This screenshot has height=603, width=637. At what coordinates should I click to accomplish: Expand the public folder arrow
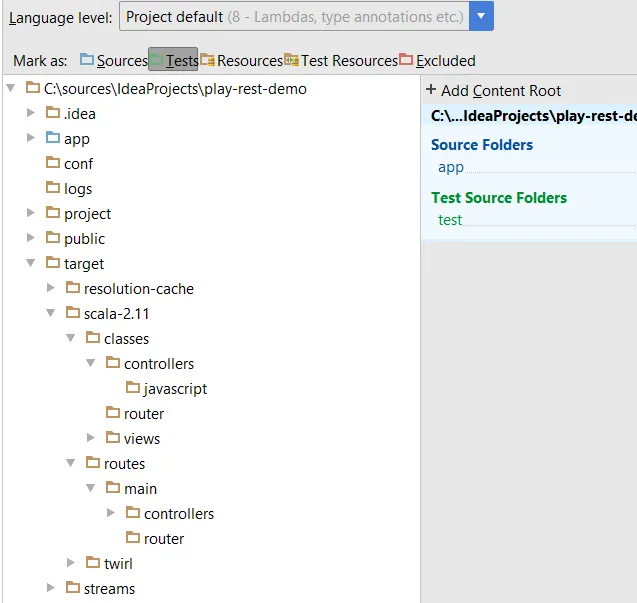(30, 237)
